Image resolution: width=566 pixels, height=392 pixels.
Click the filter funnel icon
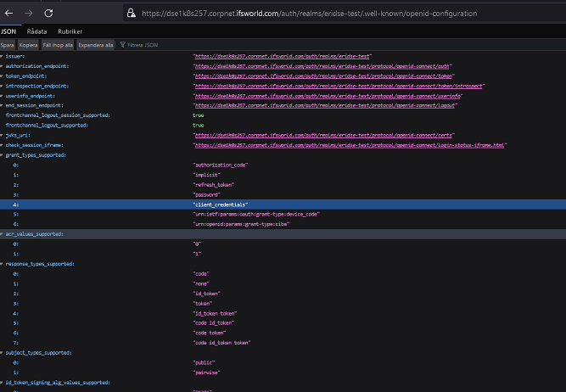122,44
